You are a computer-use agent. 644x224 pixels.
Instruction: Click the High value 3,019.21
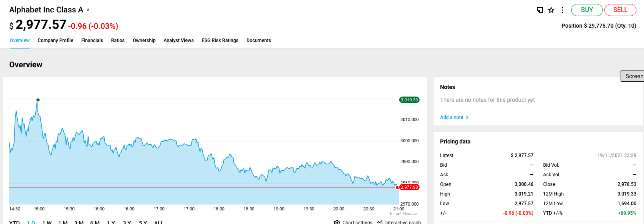pos(524,194)
